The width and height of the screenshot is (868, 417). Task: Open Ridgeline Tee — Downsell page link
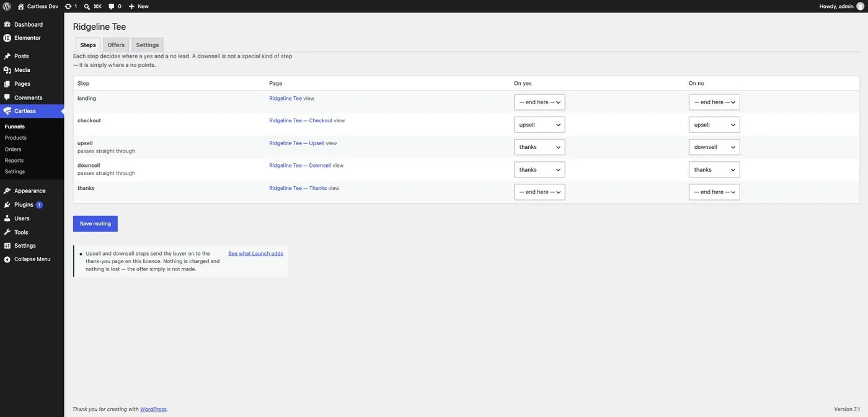coord(300,166)
